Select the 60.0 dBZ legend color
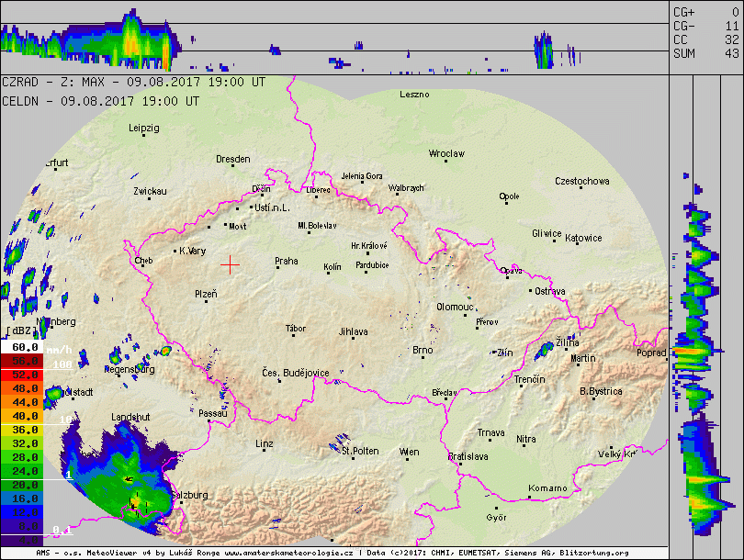 [25, 348]
